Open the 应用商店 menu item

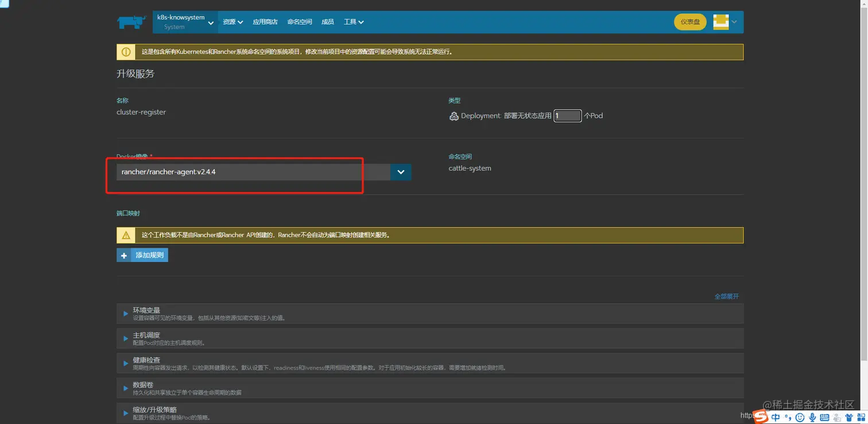click(265, 22)
